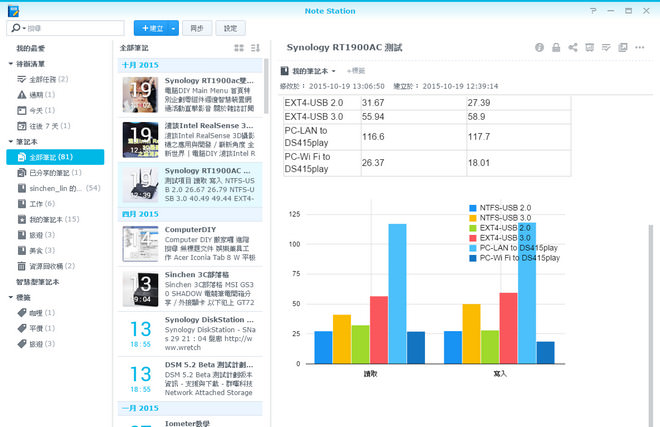Open the Synology DiskStation note
This screenshot has height=427, width=660.
(190, 334)
